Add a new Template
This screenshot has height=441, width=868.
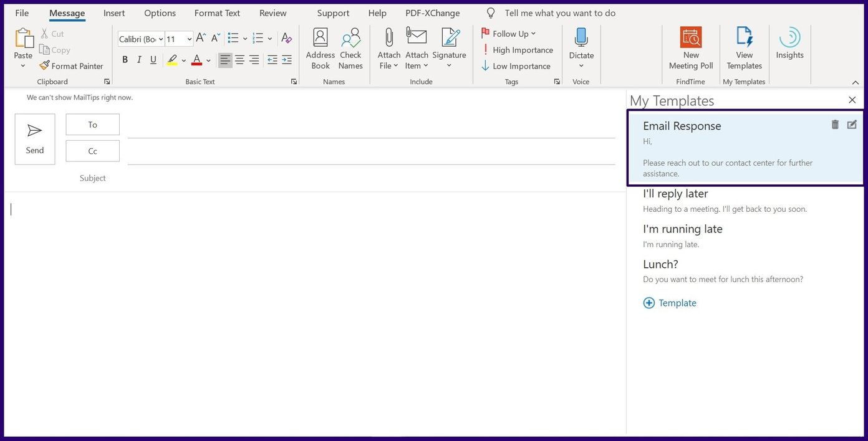click(670, 303)
